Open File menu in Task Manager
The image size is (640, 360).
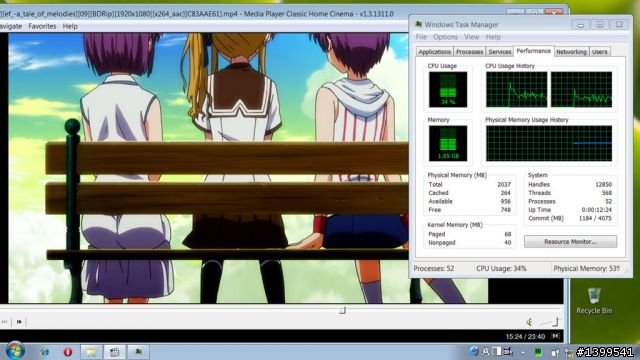point(421,37)
